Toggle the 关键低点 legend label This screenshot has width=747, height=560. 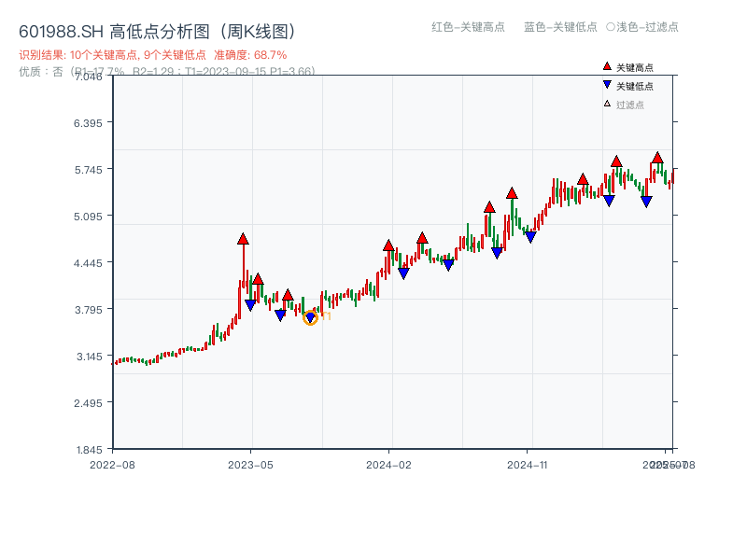635,87
